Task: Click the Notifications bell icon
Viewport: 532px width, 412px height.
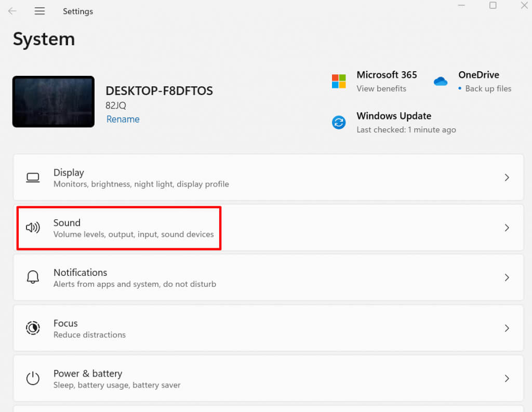Action: (x=33, y=277)
